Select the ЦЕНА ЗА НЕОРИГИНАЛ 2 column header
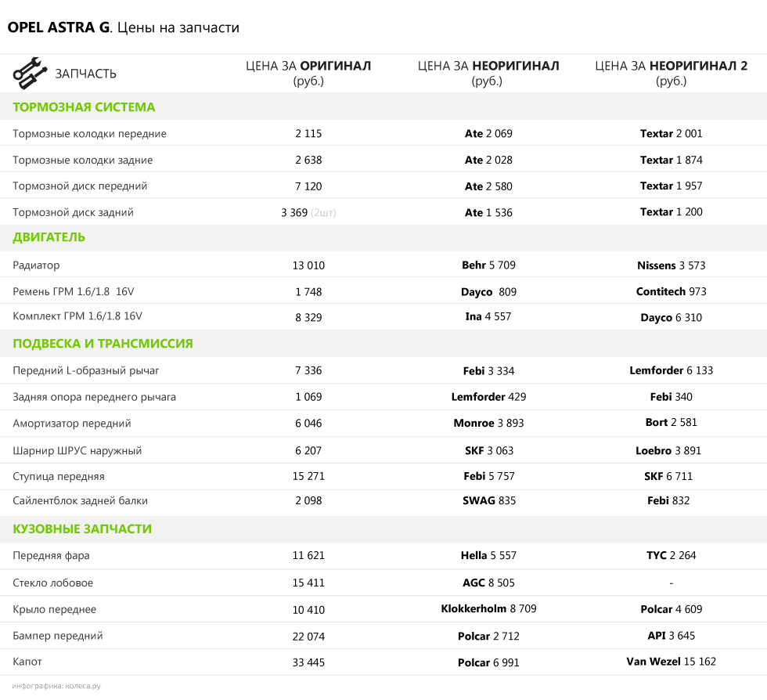Image resolution: width=767 pixels, height=700 pixels. [671, 73]
